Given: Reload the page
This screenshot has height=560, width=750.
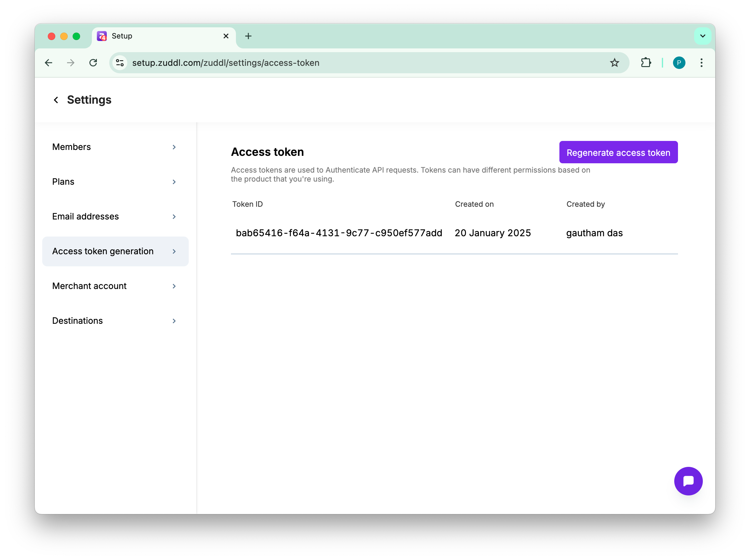Looking at the screenshot, I should pyautogui.click(x=93, y=63).
